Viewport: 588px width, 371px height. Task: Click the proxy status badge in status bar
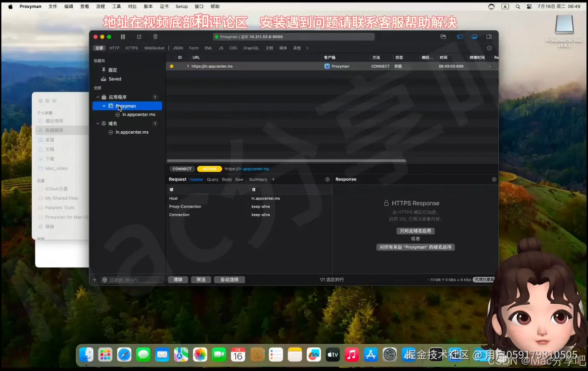484,280
